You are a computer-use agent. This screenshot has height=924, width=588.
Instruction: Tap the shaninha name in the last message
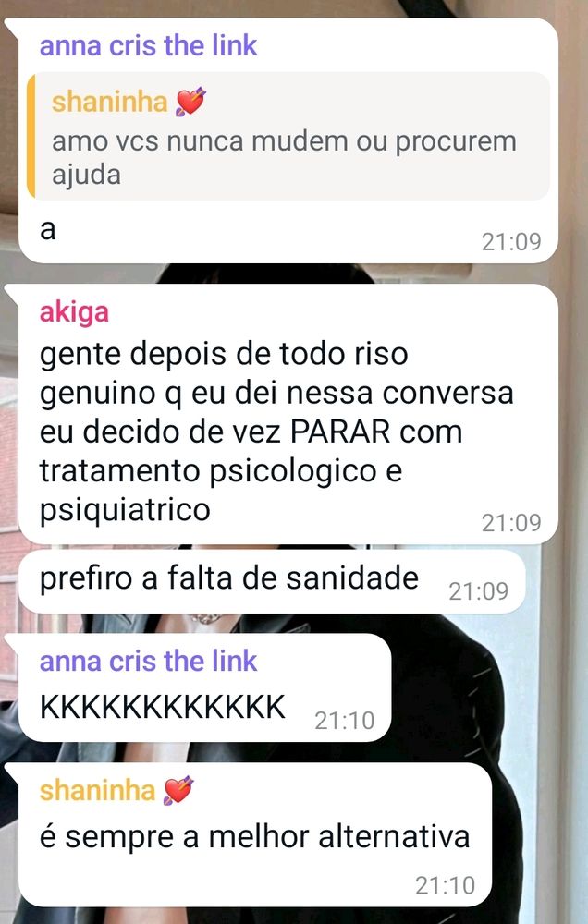tap(97, 791)
